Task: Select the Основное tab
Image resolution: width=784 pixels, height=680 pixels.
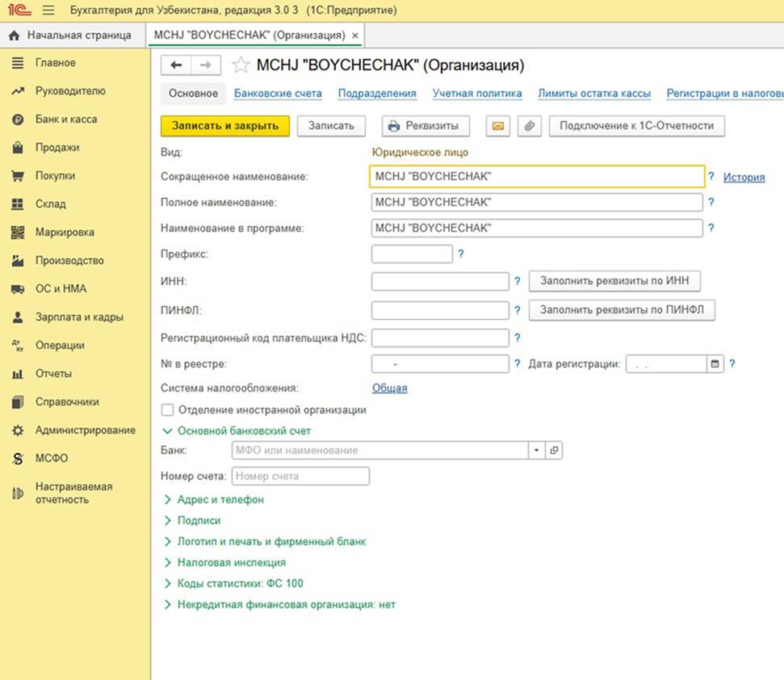Action: (x=193, y=94)
